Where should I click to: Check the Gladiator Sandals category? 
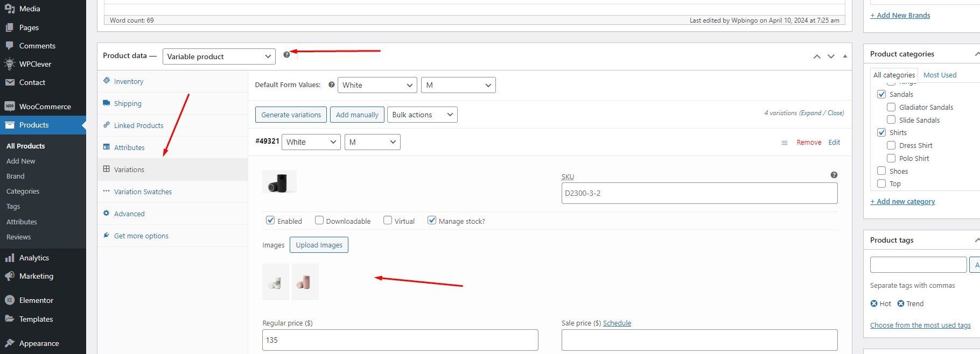(x=891, y=107)
